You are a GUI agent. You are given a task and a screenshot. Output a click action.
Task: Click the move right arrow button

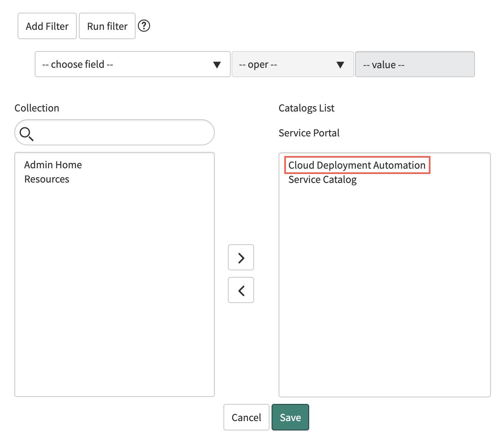[x=241, y=257]
